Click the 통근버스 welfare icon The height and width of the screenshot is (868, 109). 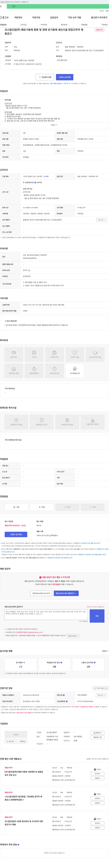(x=14, y=354)
